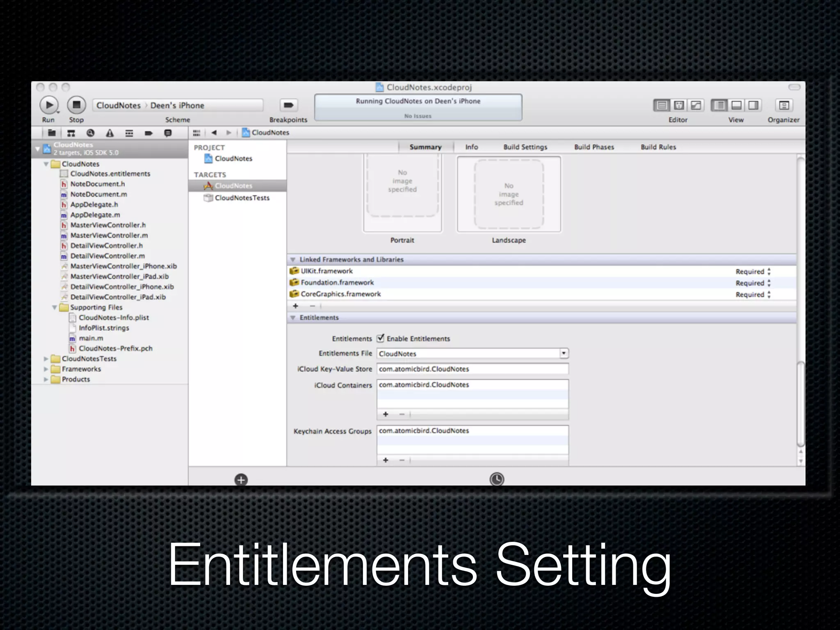840x630 pixels.
Task: Select the Portrait launch image well
Action: (402, 193)
